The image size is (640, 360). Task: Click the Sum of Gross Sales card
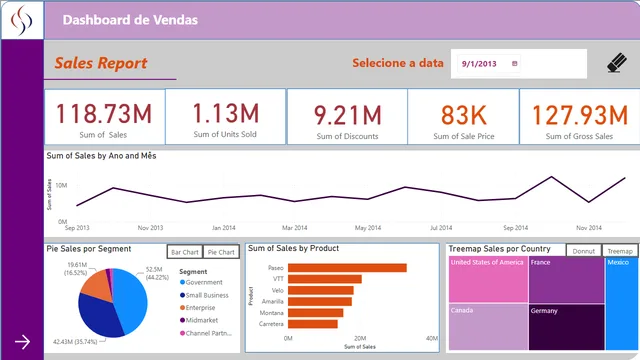pos(580,117)
